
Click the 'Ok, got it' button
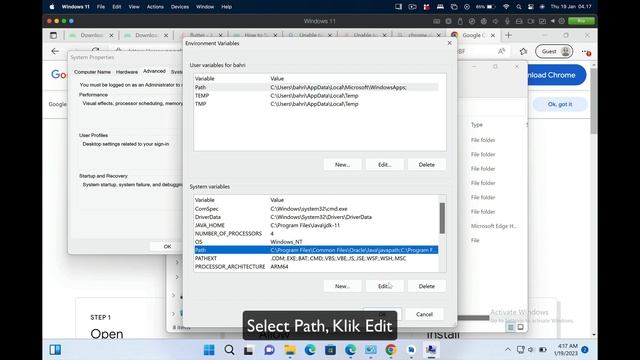click(560, 104)
